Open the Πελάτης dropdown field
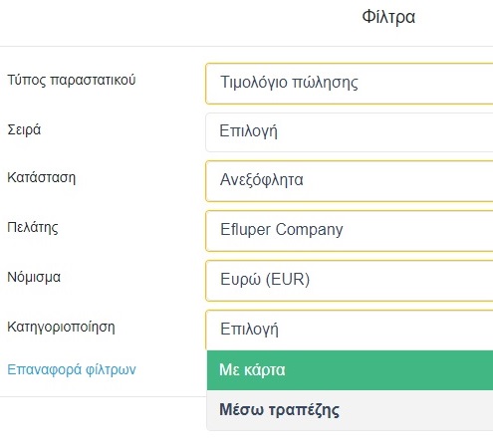 pos(350,231)
